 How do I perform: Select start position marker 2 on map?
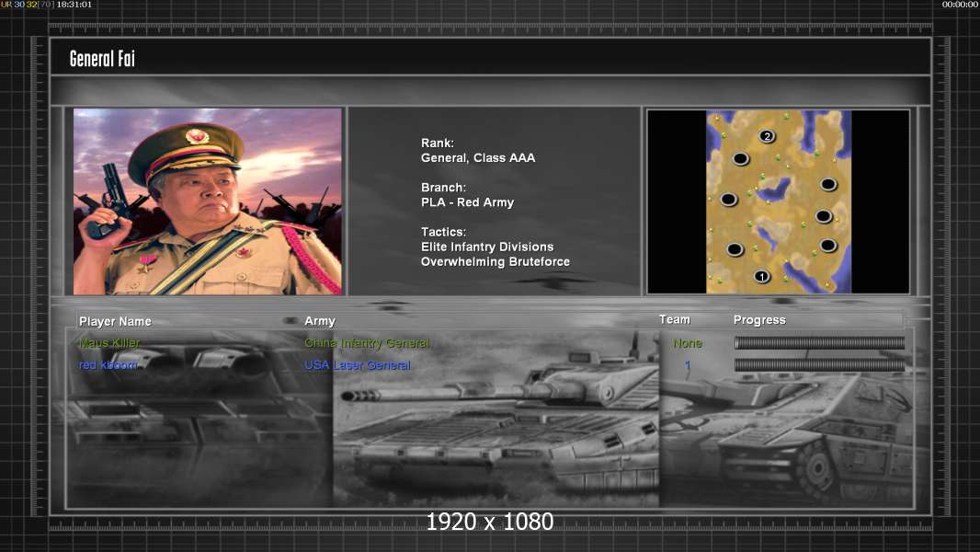[767, 135]
